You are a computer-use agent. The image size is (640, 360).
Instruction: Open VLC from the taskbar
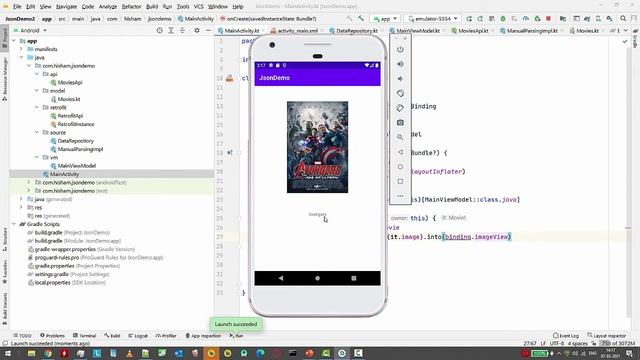pos(129,353)
